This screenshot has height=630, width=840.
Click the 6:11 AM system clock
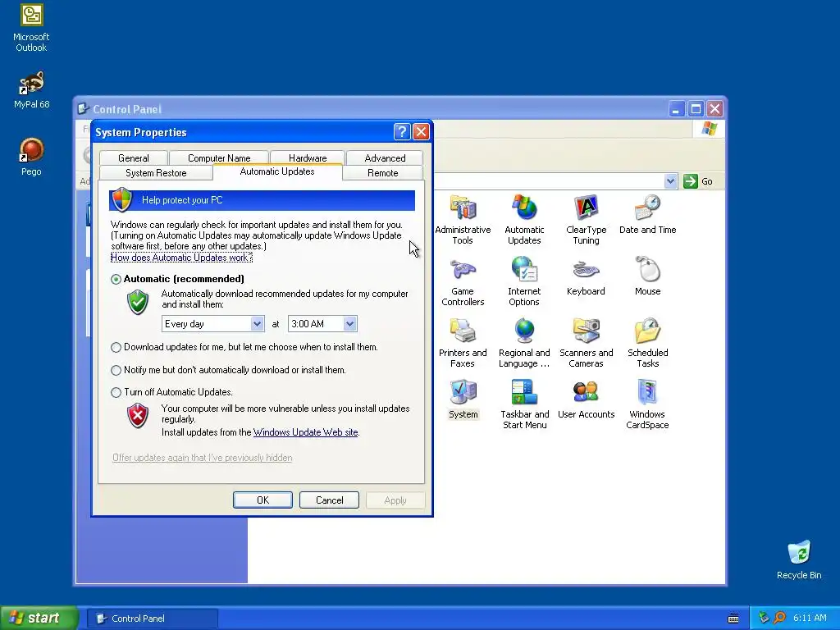tap(810, 618)
